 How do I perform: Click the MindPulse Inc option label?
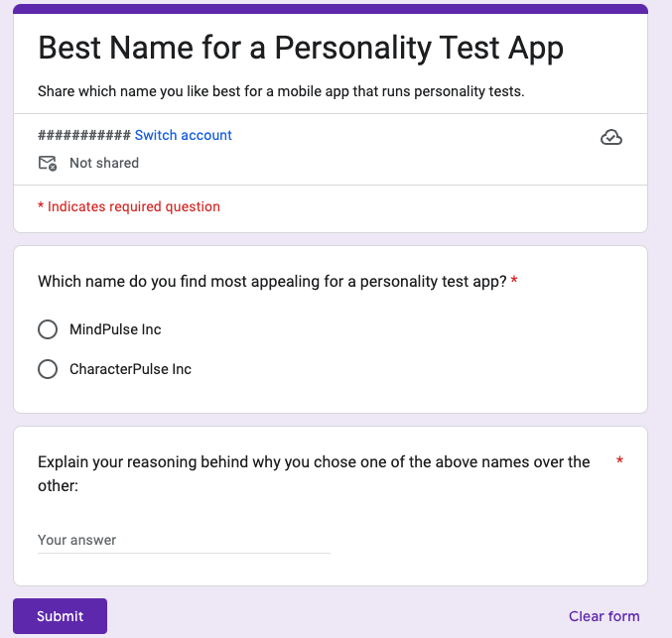(x=115, y=329)
